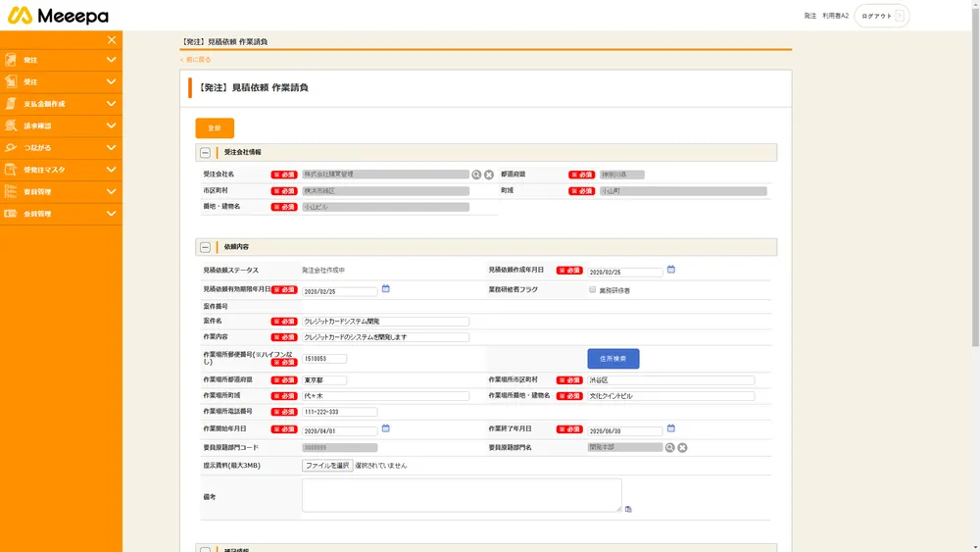The width and height of the screenshot is (980, 552).
Task: Go back via 前に戻る link
Action: click(196, 60)
